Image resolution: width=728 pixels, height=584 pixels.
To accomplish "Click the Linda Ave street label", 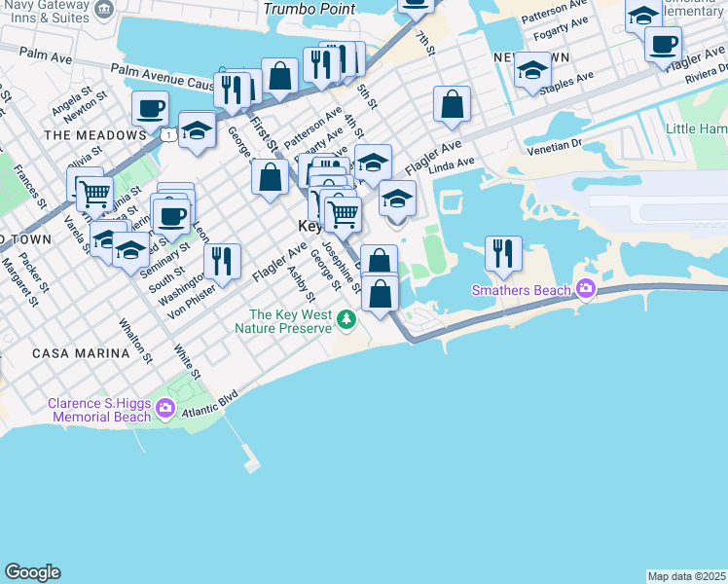I will (x=452, y=165).
